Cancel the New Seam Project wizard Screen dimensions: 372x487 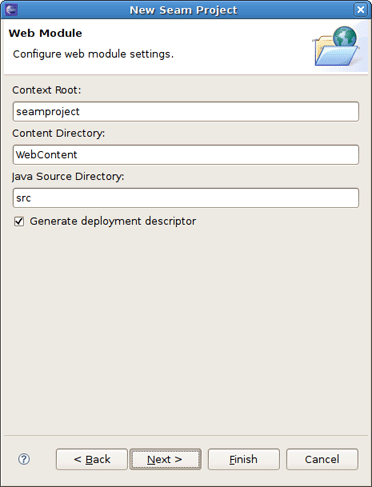click(322, 459)
